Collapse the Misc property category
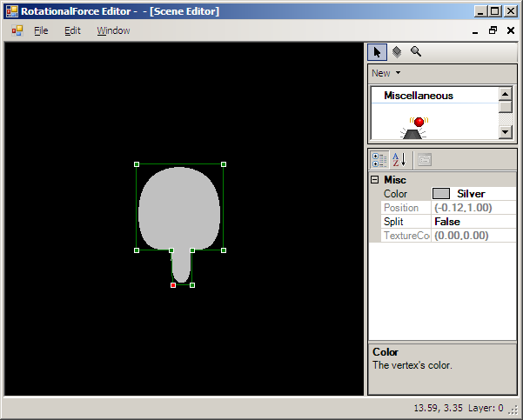The height and width of the screenshot is (420, 523). coord(374,180)
